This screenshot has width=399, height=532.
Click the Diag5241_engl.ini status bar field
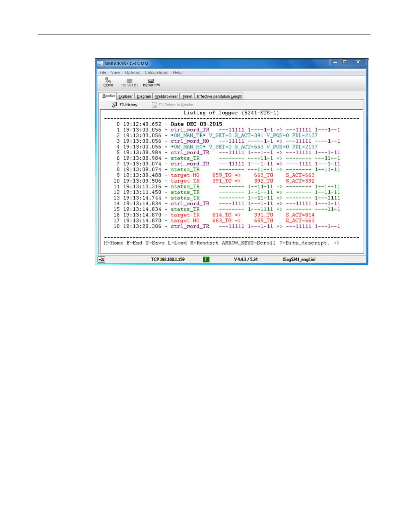[x=298, y=259]
